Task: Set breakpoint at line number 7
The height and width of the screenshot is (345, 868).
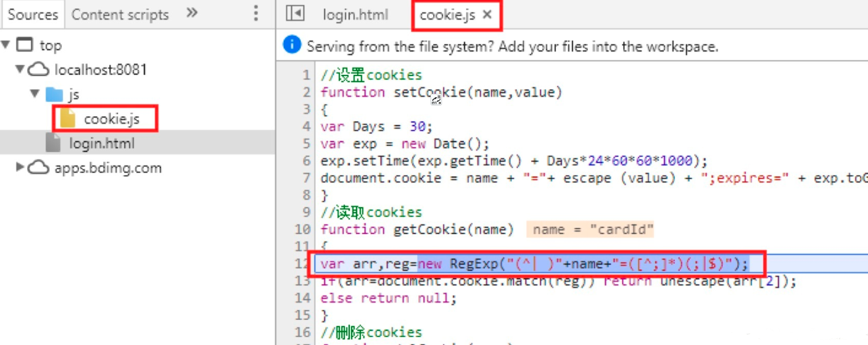Action: tap(306, 178)
